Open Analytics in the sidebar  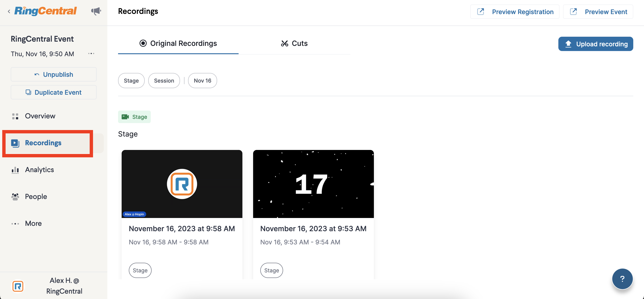[40, 170]
